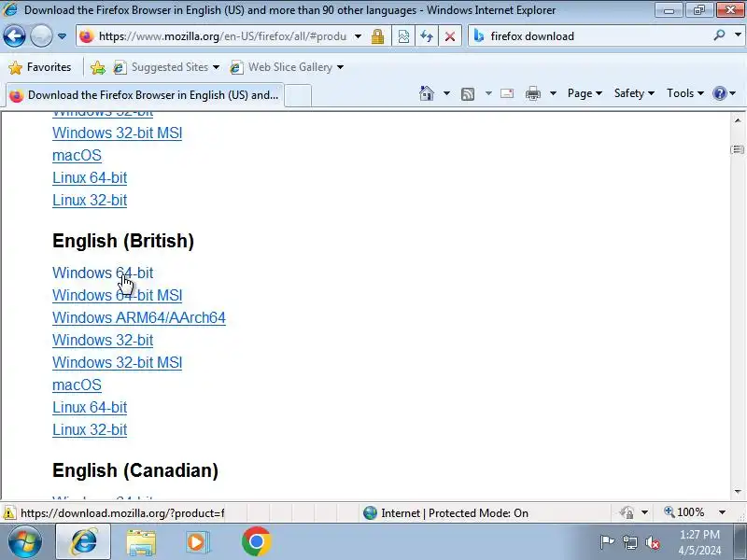Viewport: 747px width, 560px height.
Task: Click the RSS feeds icon
Action: pyautogui.click(x=468, y=94)
